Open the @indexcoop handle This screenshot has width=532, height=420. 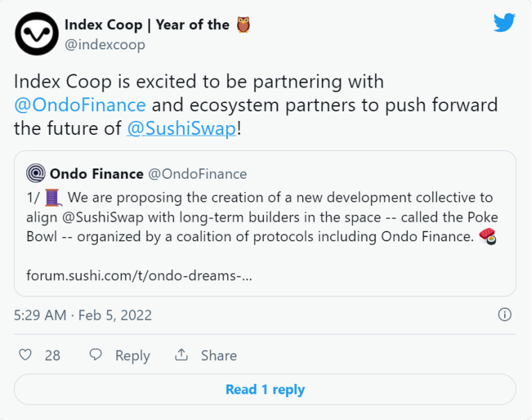[105, 45]
